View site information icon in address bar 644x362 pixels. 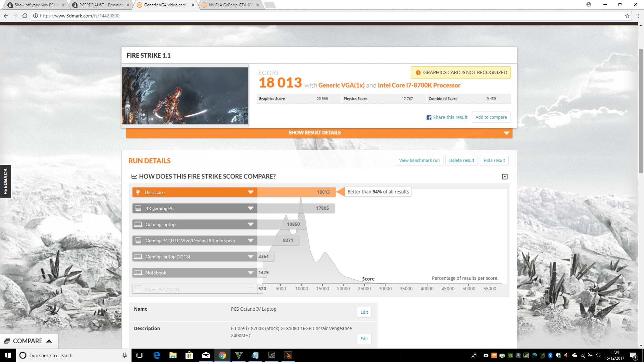[35, 16]
